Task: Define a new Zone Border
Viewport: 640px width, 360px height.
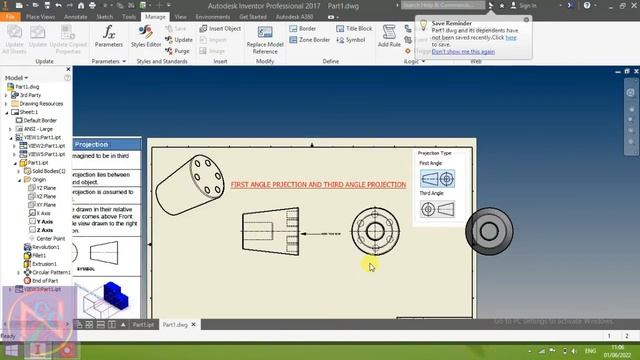Action: pyautogui.click(x=309, y=40)
